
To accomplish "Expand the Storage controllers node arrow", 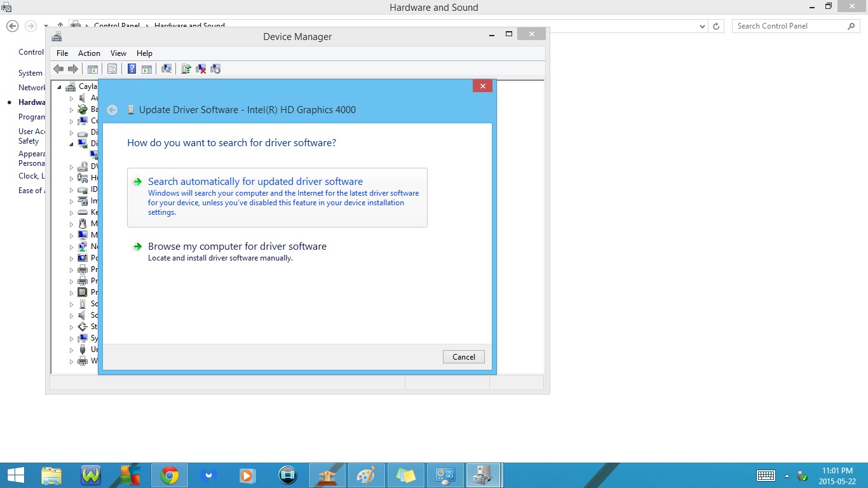I will pyautogui.click(x=72, y=327).
